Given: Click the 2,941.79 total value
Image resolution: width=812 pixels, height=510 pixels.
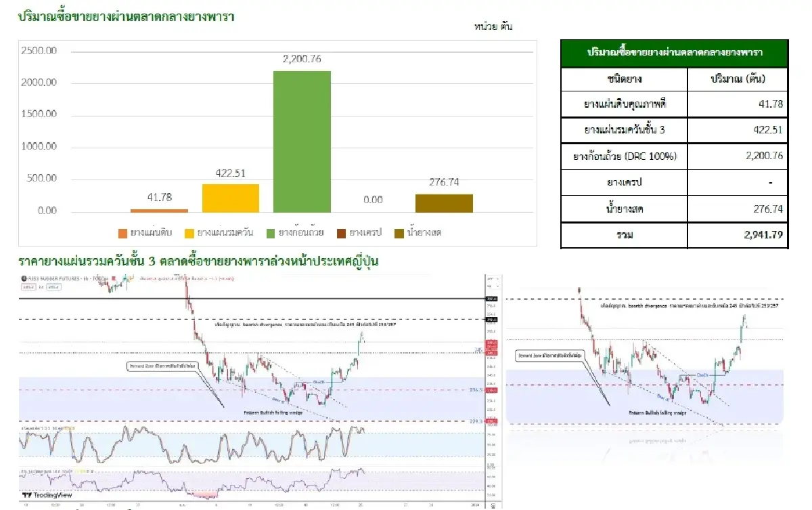Looking at the screenshot, I should pyautogui.click(x=762, y=236).
